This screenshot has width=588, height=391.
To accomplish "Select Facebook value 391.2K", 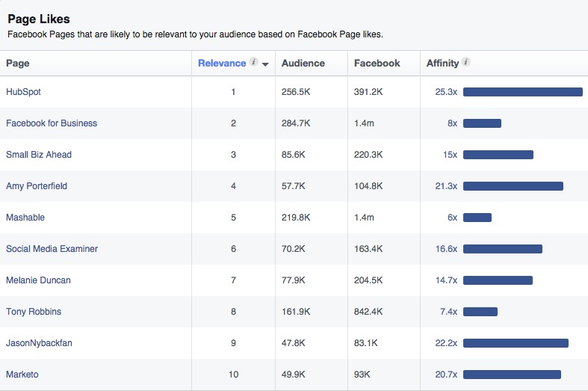I will [x=368, y=92].
